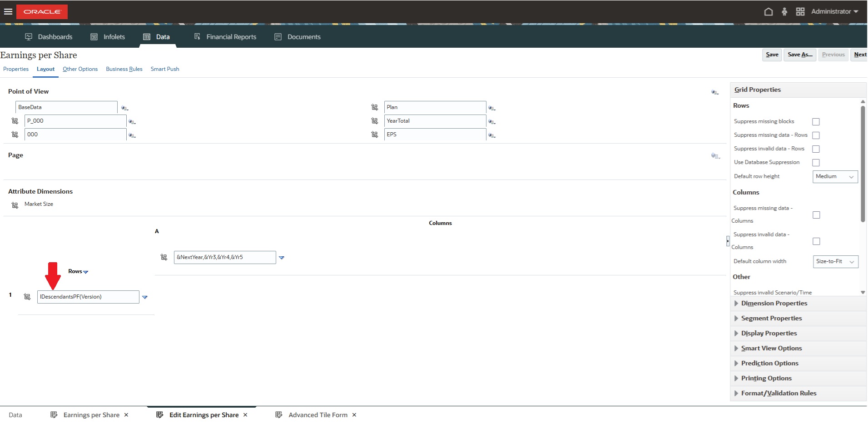Click the Academy person icon near Administrator
This screenshot has height=429, width=868.
click(784, 11)
